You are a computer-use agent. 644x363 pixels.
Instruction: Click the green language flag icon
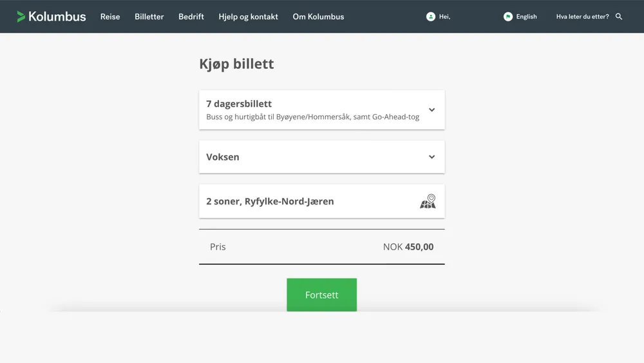[x=508, y=17]
